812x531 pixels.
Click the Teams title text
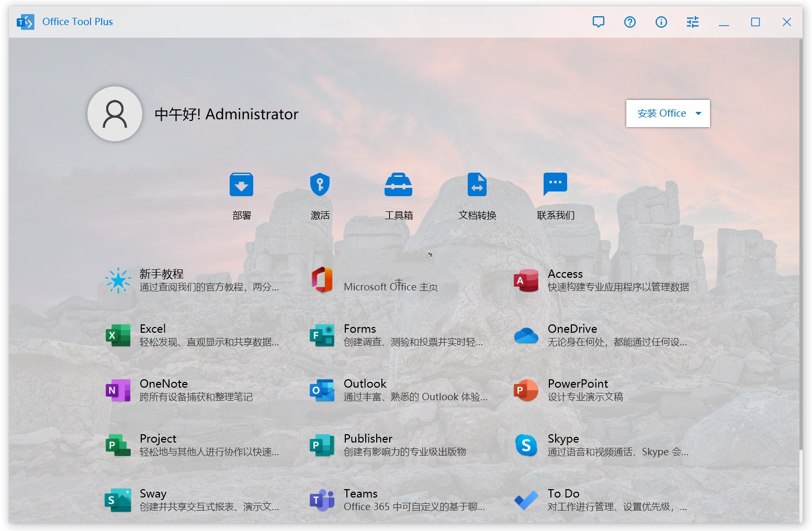tap(360, 493)
